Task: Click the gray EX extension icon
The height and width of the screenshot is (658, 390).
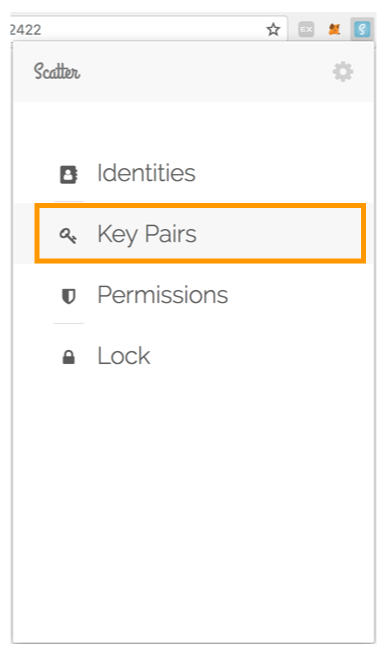Action: coord(306,29)
